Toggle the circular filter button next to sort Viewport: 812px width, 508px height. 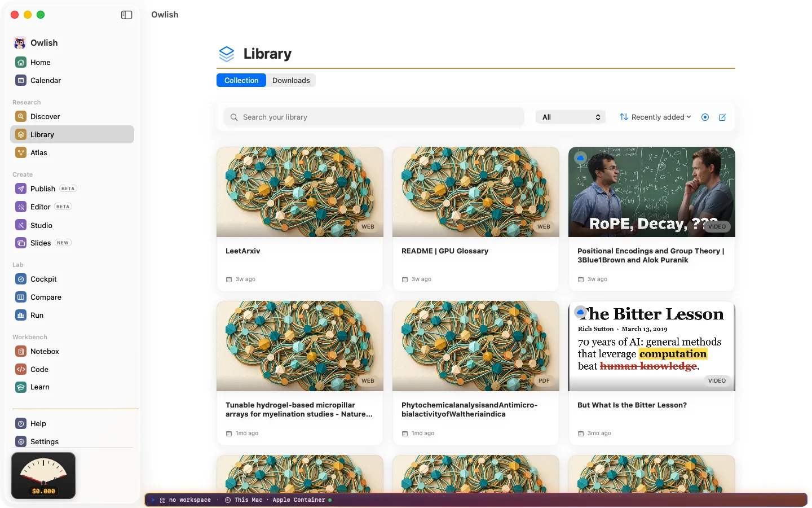tap(705, 117)
